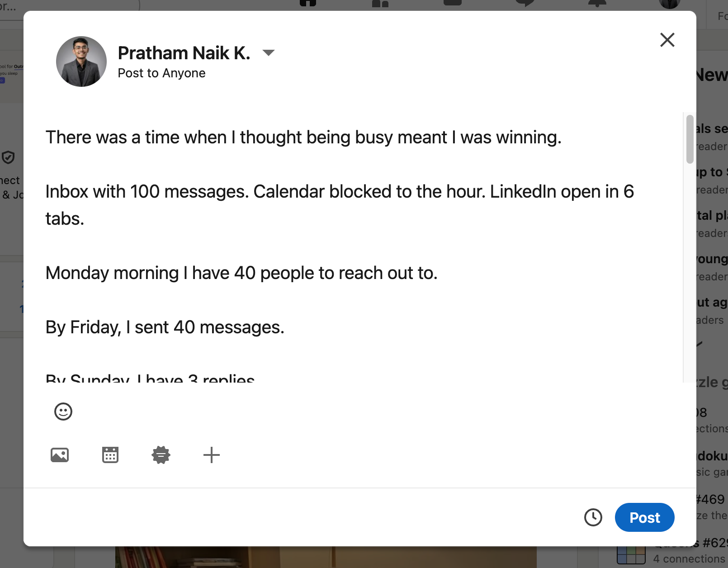Click the verification shield icon behind dialog

(8, 157)
